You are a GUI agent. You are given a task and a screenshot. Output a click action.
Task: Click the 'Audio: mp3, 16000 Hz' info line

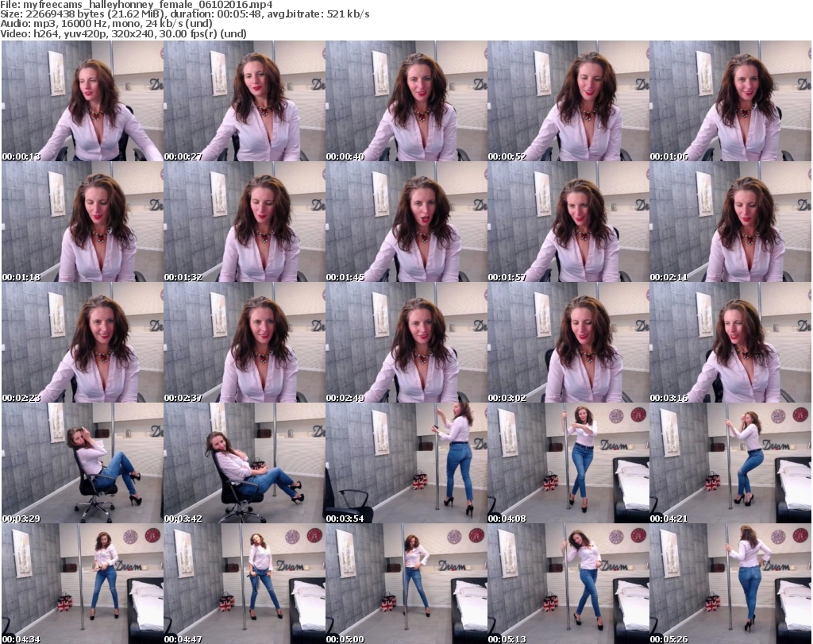106,24
